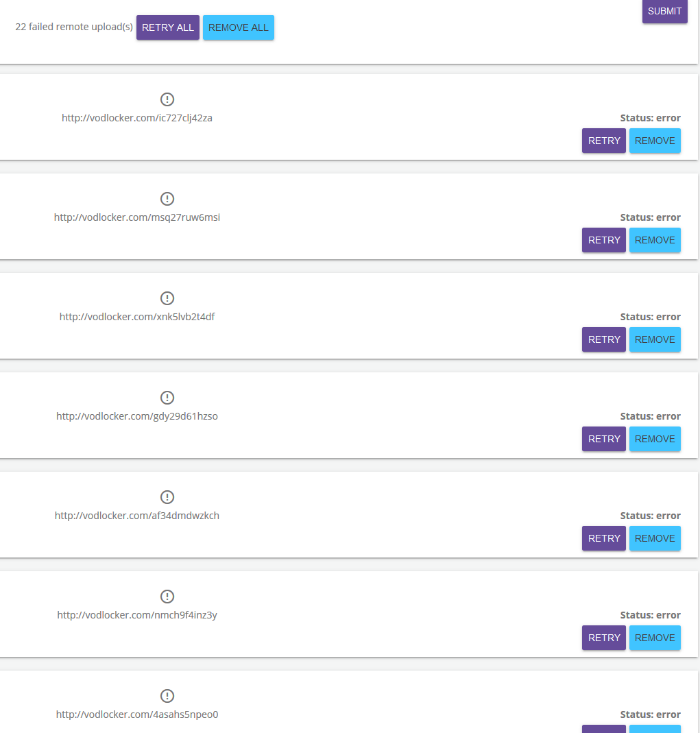Click the Submit button
This screenshot has height=733, width=700.
click(x=664, y=11)
